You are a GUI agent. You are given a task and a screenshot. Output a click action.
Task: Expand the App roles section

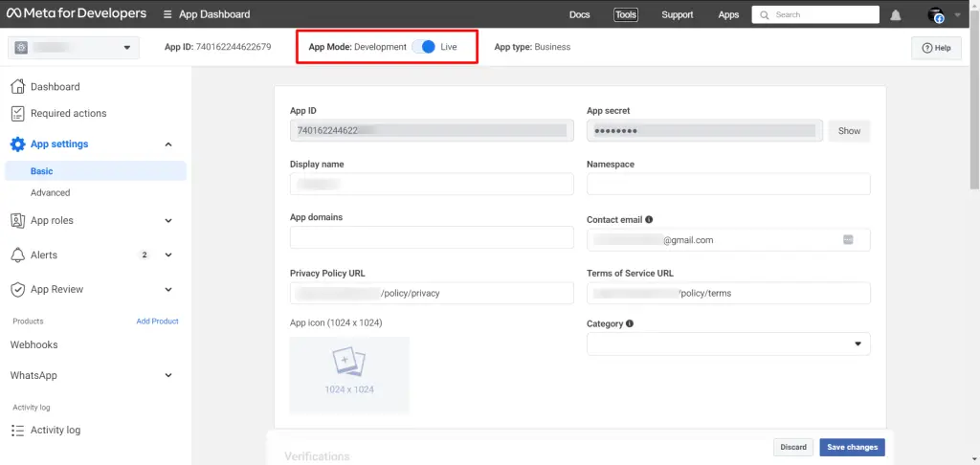(x=168, y=221)
